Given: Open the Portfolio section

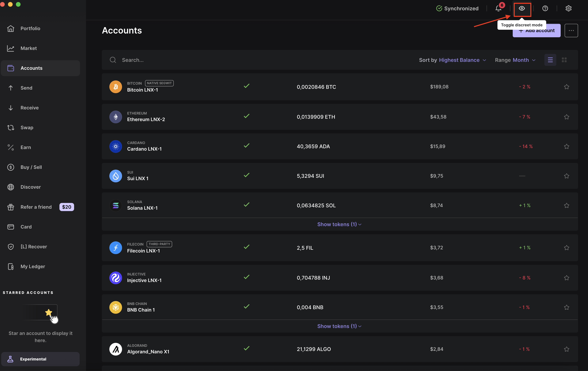Looking at the screenshot, I should pyautogui.click(x=30, y=28).
